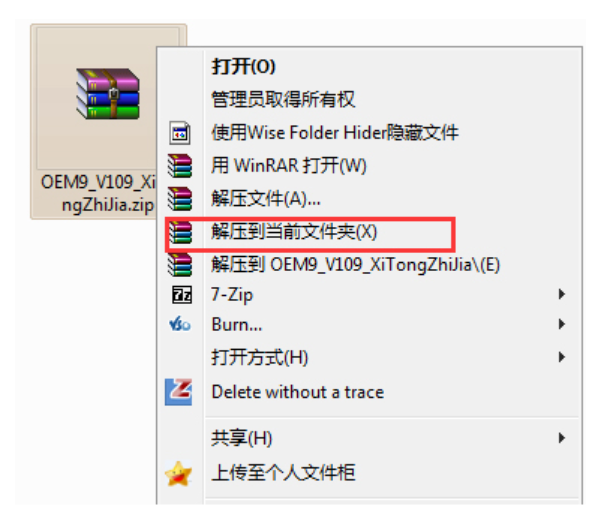Click WinRAR icon beside 解压到 OEM9_V109_XiTongZhiJia
Viewport: 613px width, 523px height.
180,265
